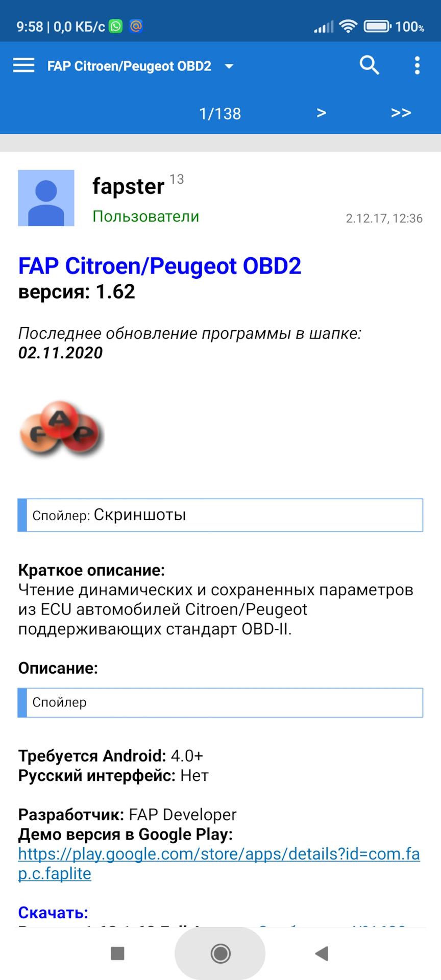The height and width of the screenshot is (980, 441).
Task: Open the topic title dropdown arrow
Action: [x=229, y=65]
